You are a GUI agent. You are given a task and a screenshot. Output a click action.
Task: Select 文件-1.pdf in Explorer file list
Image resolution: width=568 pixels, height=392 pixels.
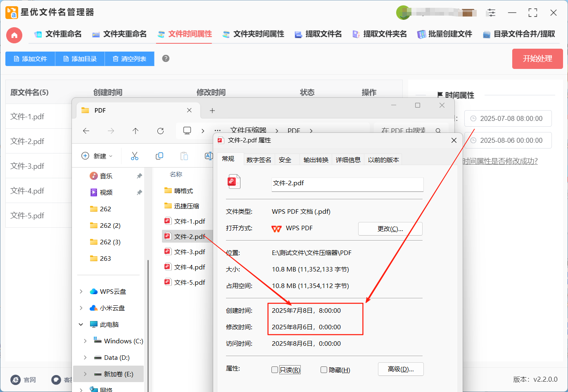click(x=185, y=221)
